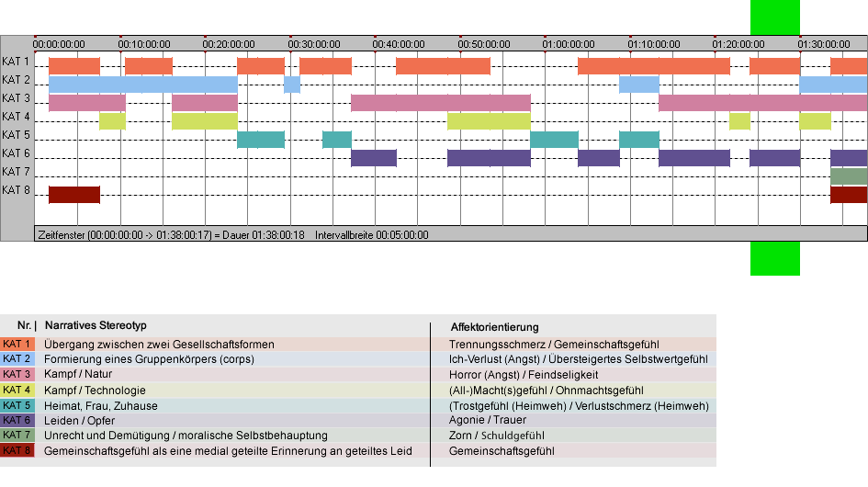868x487 pixels.
Task: Click 'Zorn / Schuldgefühl' affect text
Action: click(x=497, y=436)
